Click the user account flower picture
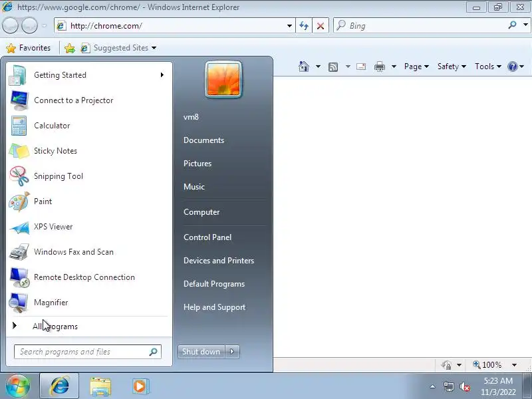This screenshot has height=399, width=532. pos(223,79)
